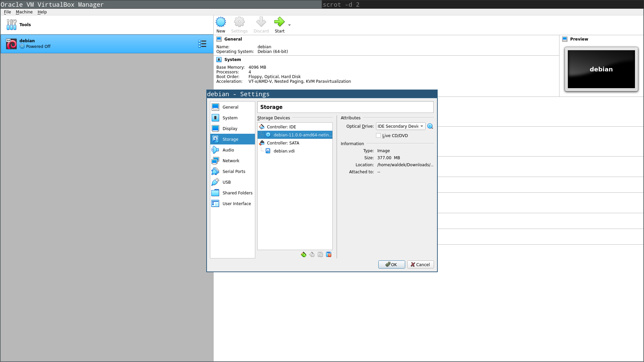Open the Help menu
644x362 pixels.
(42, 12)
